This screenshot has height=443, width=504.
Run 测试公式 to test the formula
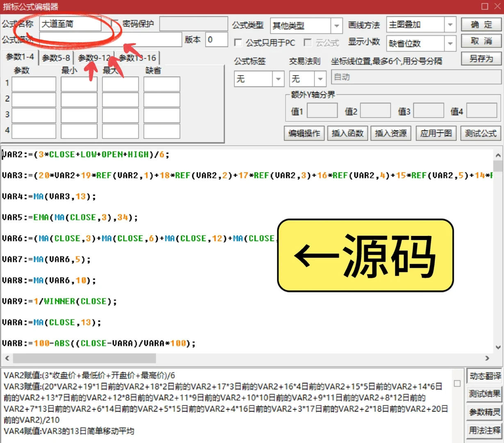point(481,133)
